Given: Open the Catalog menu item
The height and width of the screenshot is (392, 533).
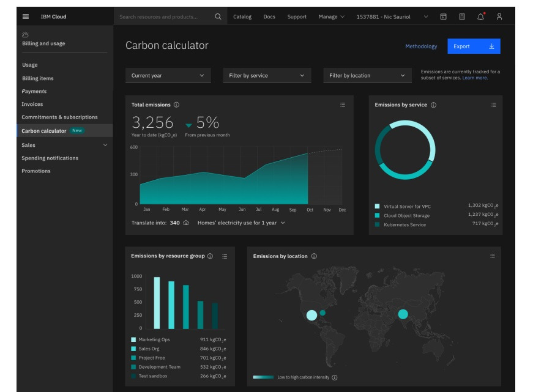Looking at the screenshot, I should [242, 17].
